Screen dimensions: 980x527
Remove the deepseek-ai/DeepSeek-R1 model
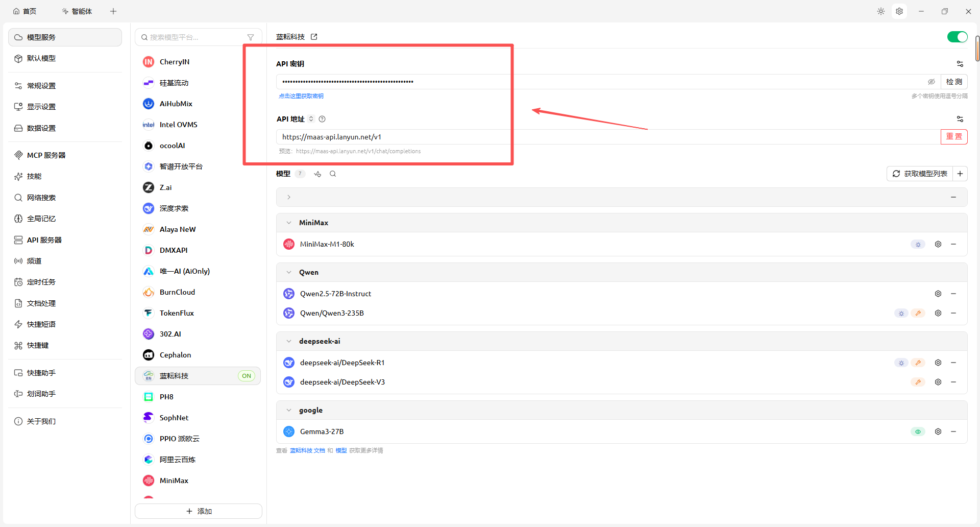(x=953, y=363)
